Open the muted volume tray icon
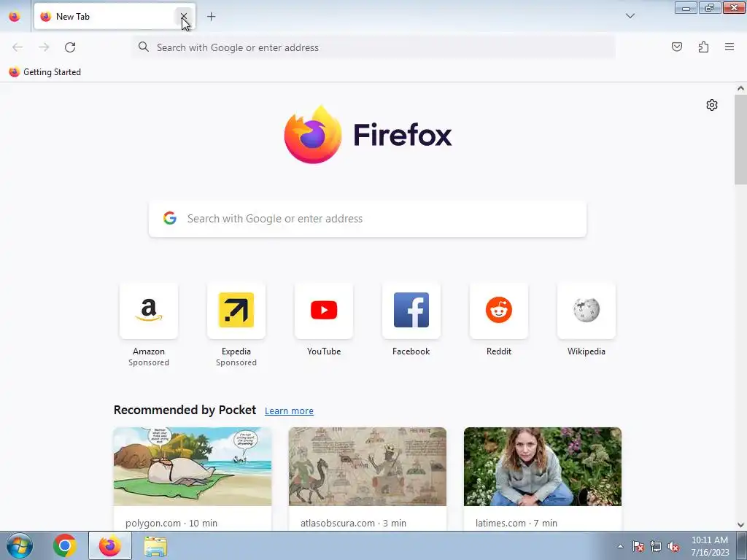747x560 pixels. [x=673, y=546]
